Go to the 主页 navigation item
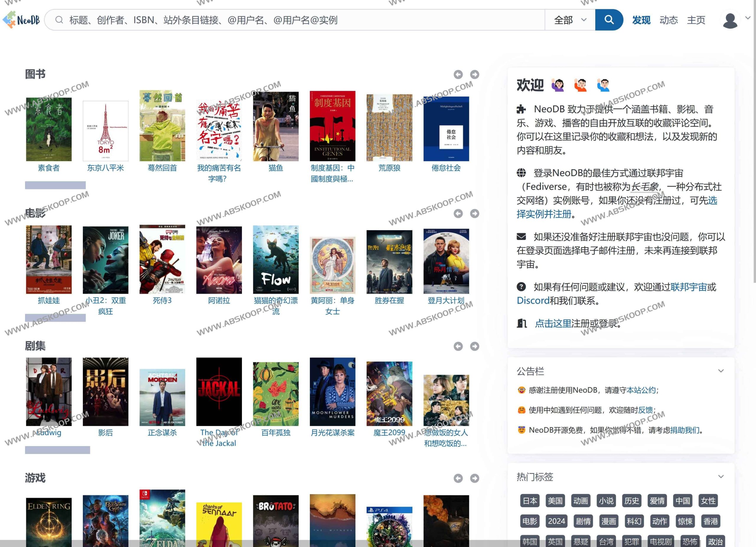This screenshot has width=756, height=547. [x=696, y=20]
